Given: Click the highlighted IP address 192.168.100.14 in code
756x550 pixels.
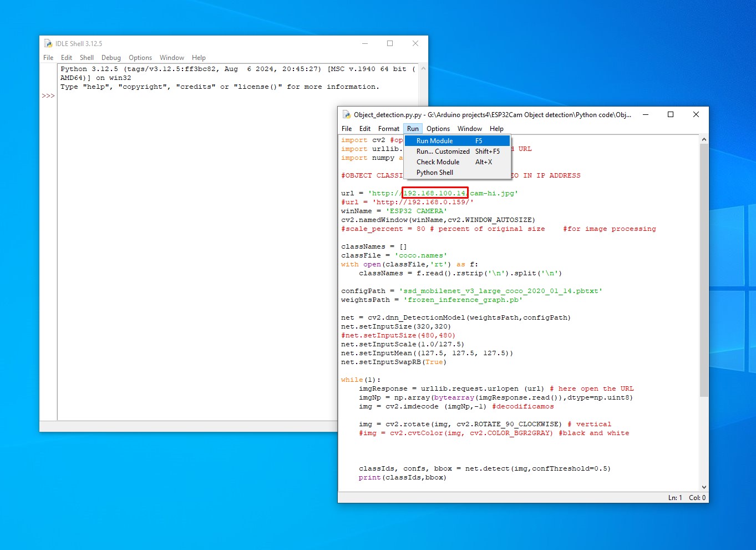Looking at the screenshot, I should pos(434,193).
